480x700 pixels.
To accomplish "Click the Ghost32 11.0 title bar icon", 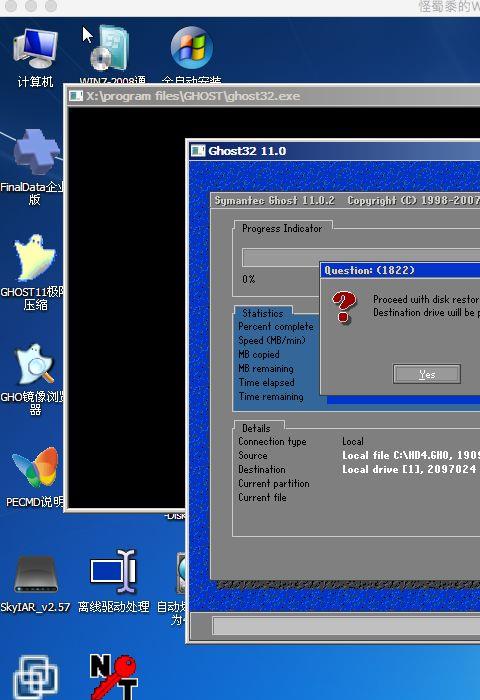I will (198, 151).
